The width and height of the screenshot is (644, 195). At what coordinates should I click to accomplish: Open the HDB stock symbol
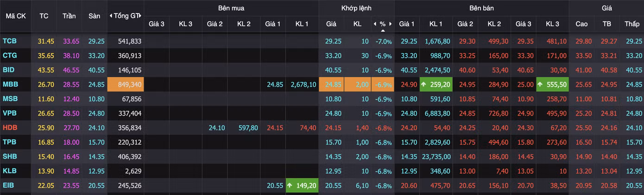[10, 128]
